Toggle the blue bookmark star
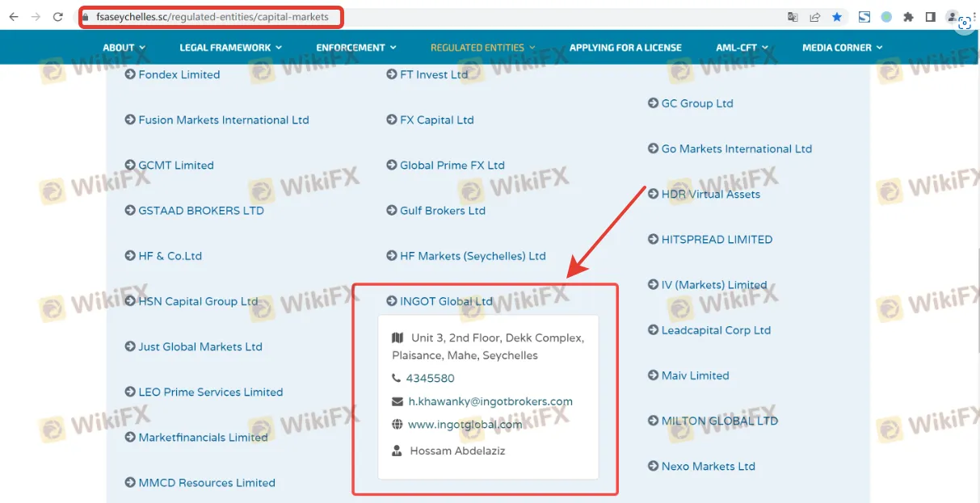The height and width of the screenshot is (503, 980). click(837, 17)
